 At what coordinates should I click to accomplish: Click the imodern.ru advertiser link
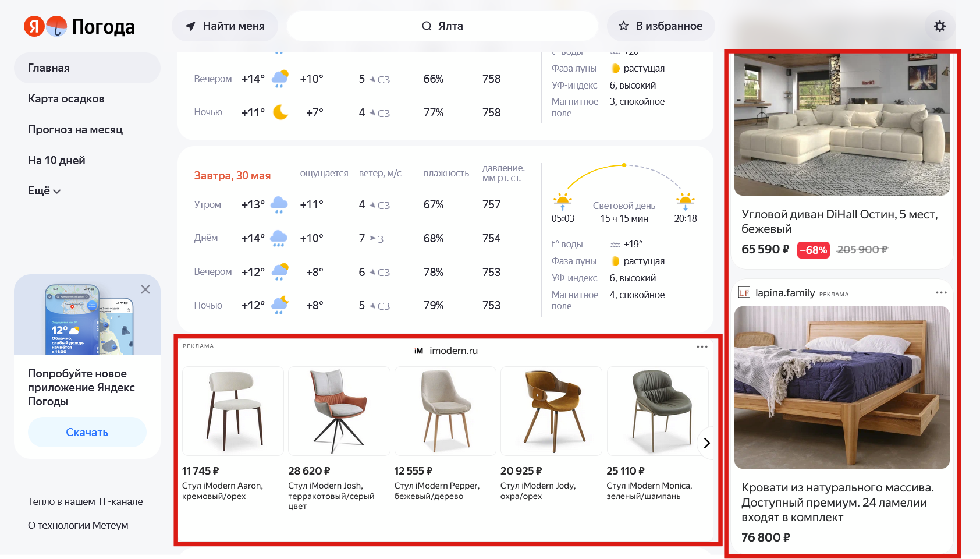click(453, 351)
